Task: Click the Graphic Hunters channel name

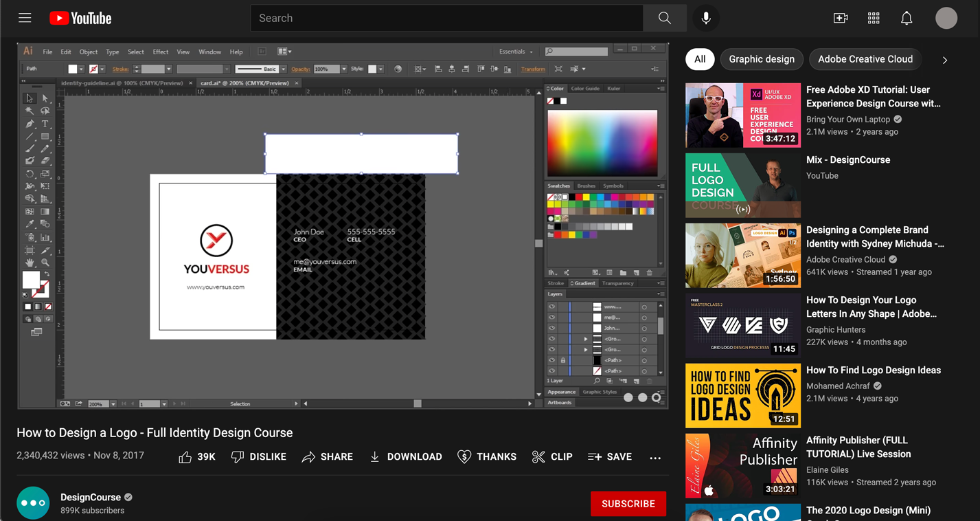Action: [x=836, y=330]
